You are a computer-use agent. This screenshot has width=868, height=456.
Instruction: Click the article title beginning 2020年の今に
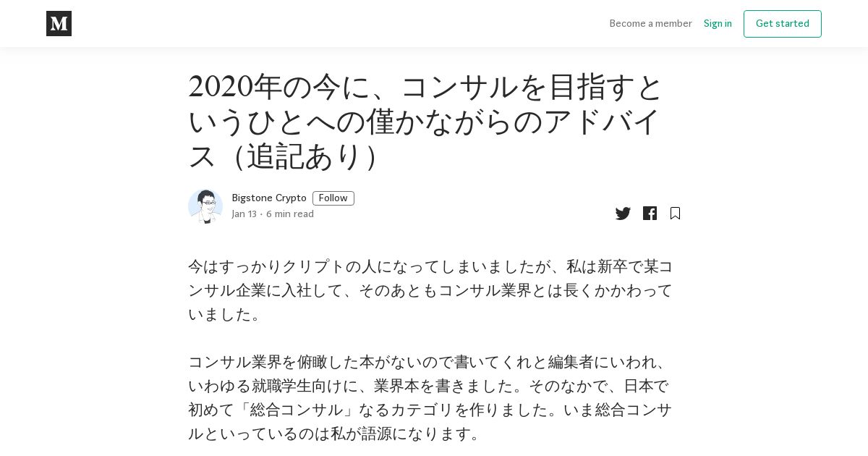[426, 121]
